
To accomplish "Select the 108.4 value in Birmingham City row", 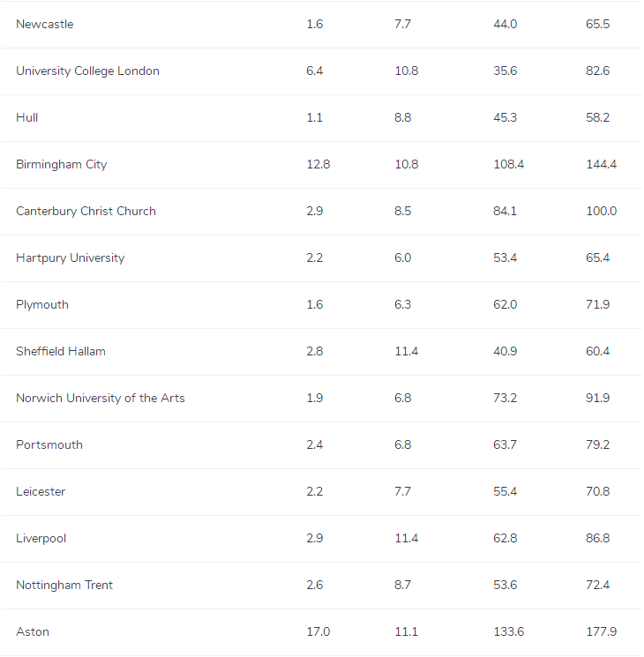I will [x=508, y=165].
